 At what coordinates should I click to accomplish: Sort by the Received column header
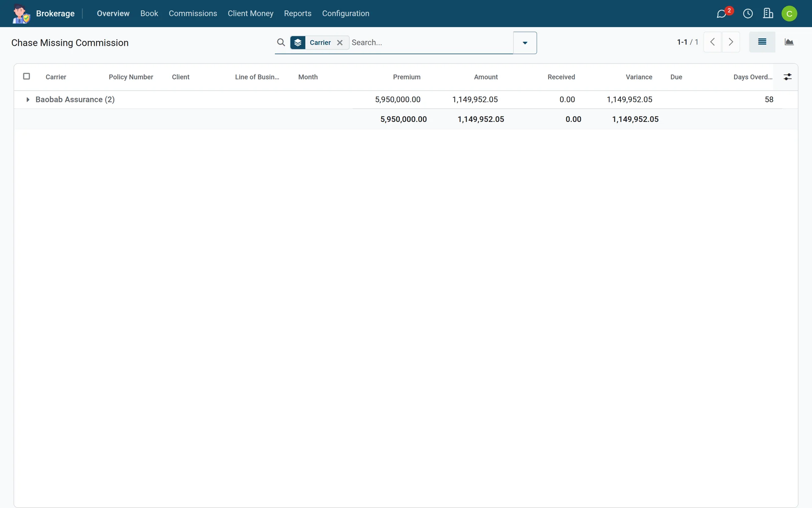561,77
